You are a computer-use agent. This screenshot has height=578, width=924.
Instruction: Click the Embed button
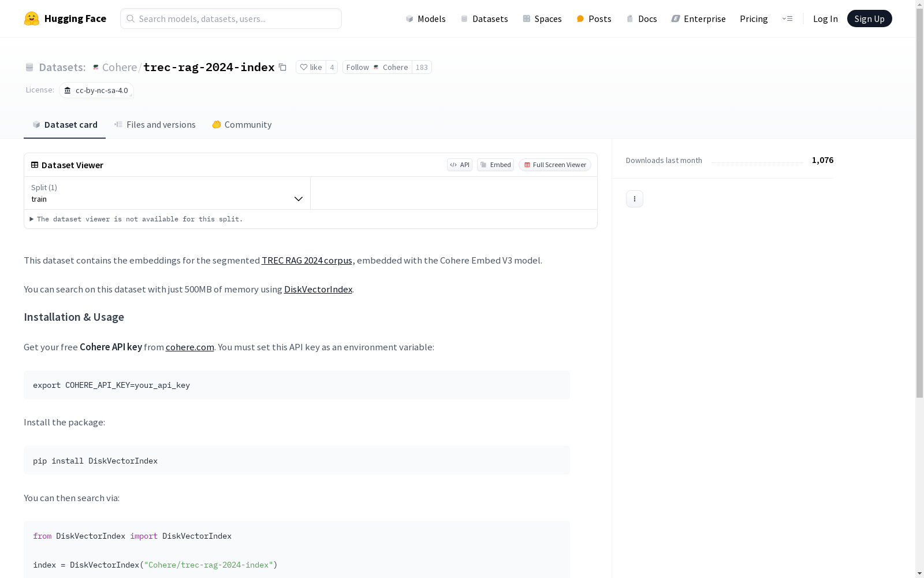click(x=495, y=165)
